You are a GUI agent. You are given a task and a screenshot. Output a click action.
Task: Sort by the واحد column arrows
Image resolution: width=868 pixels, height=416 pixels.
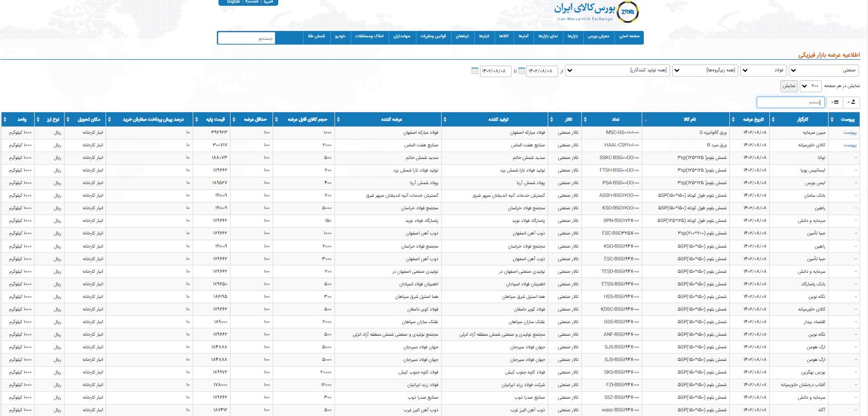[5, 120]
